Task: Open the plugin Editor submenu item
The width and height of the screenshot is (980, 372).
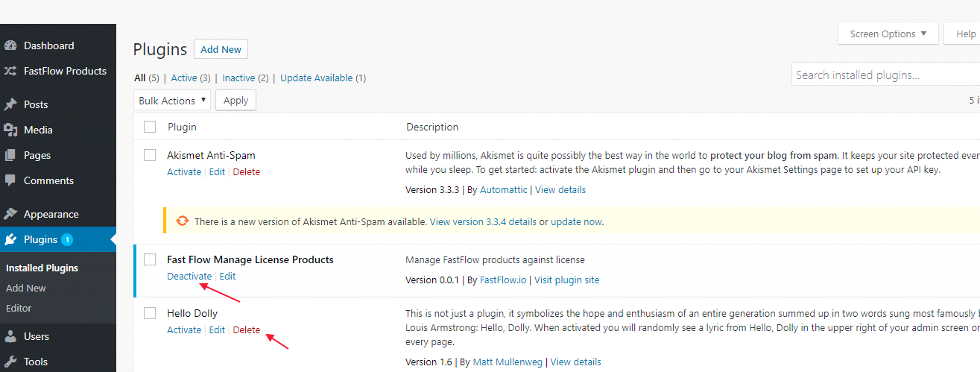Action: click(x=19, y=308)
